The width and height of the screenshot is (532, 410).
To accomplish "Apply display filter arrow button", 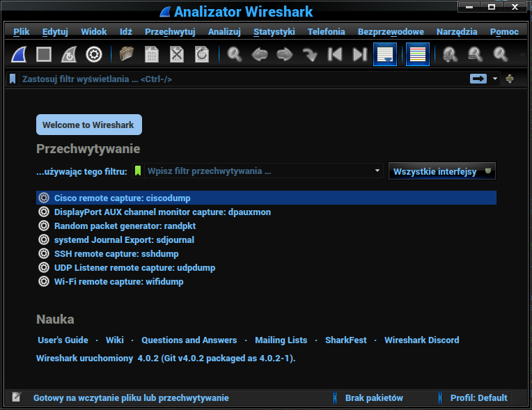I will (x=478, y=79).
